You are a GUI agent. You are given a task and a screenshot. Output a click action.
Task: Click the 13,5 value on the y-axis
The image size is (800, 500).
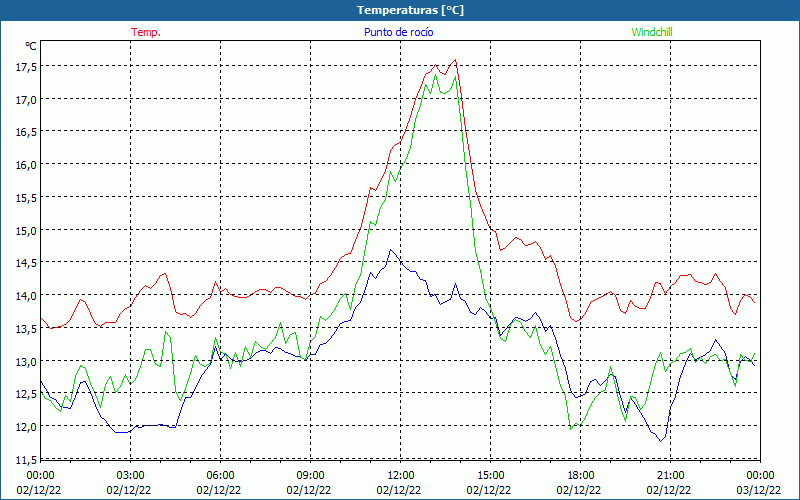[26, 329]
